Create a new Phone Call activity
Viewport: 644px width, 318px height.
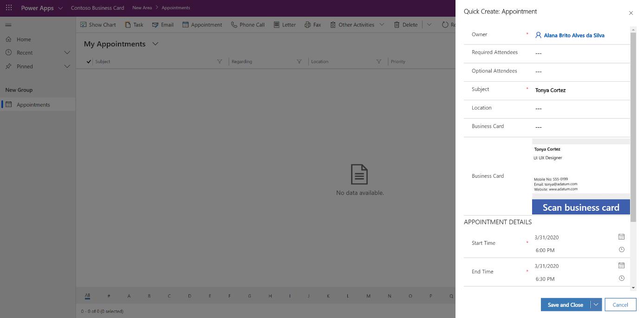click(247, 25)
